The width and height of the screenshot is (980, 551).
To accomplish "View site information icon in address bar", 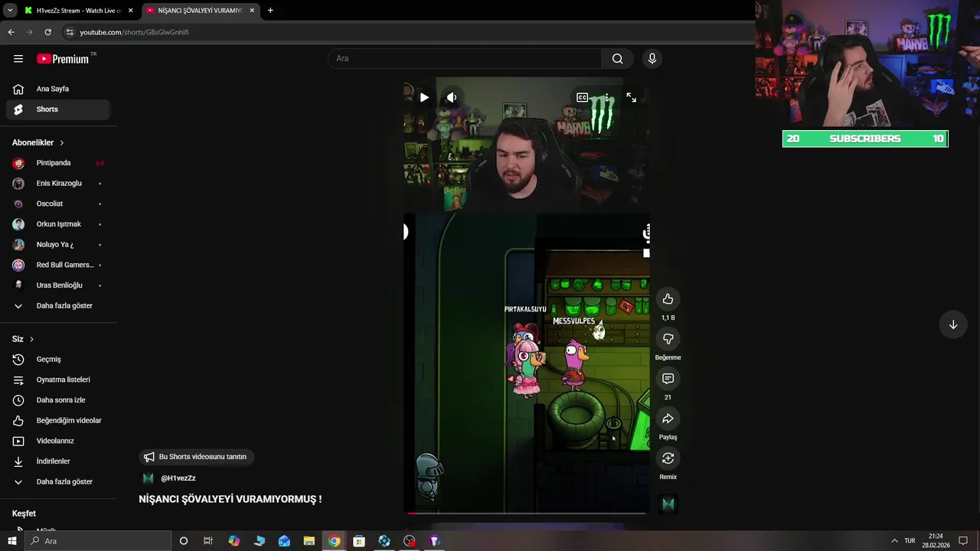I will [70, 32].
